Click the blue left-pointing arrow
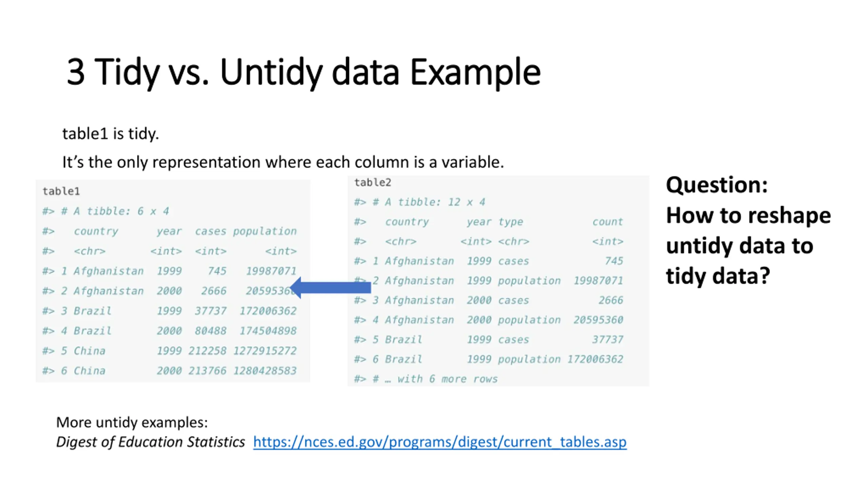This screenshot has width=868, height=488. pos(330,288)
